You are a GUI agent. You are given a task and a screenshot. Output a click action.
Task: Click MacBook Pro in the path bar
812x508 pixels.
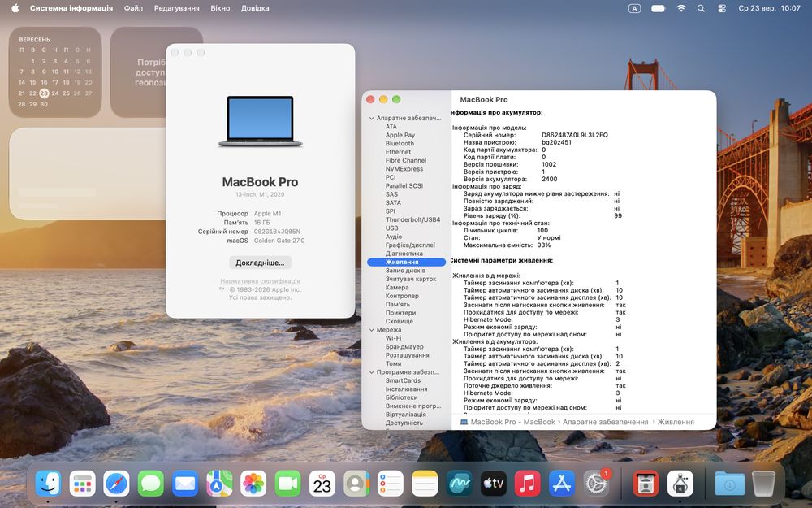pyautogui.click(x=508, y=422)
